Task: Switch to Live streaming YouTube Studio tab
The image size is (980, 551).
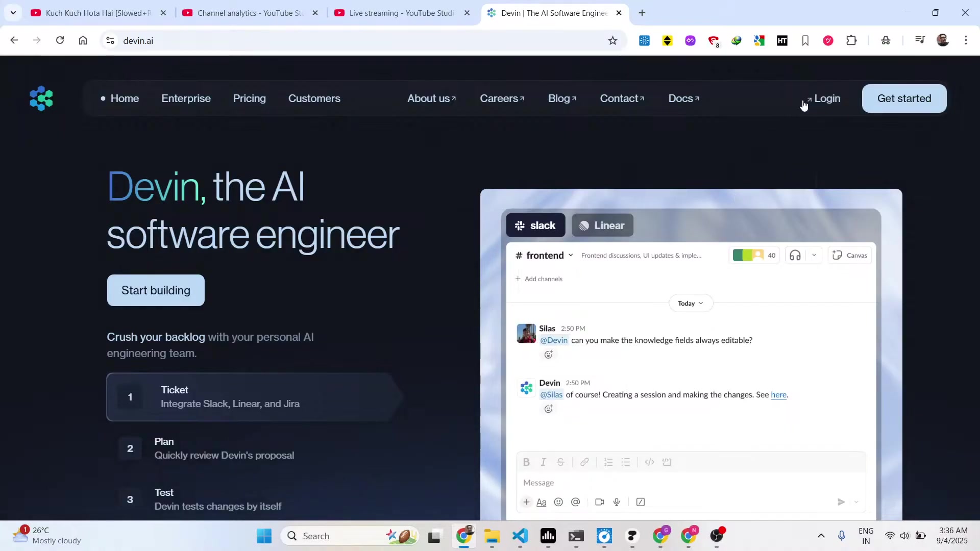Action: 402,13
